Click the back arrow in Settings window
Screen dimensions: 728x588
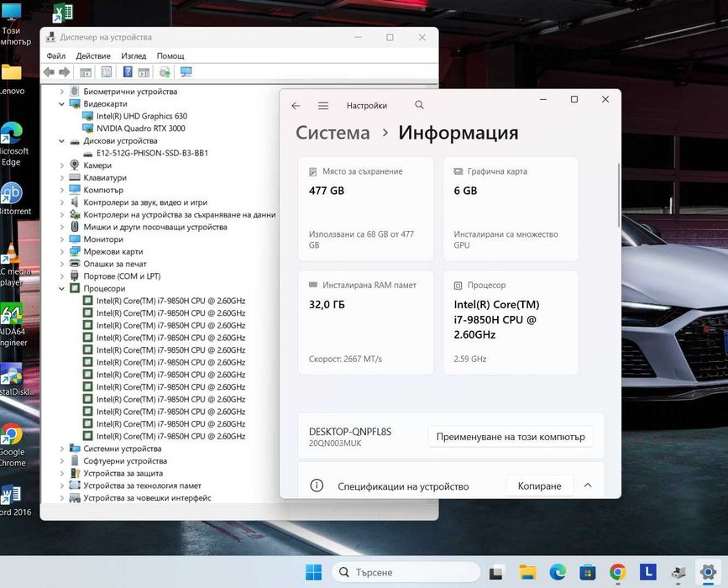click(x=296, y=106)
